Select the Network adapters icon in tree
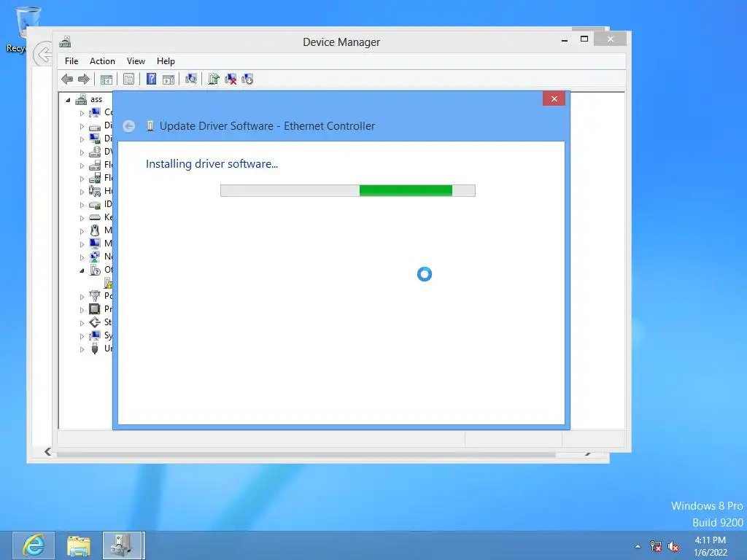The height and width of the screenshot is (560, 747). click(x=95, y=257)
